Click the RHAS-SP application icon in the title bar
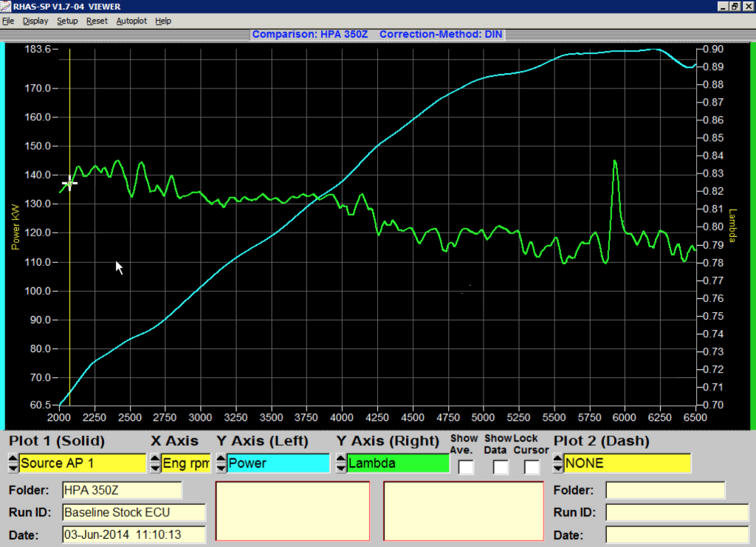The height and width of the screenshot is (547, 756). [x=6, y=7]
